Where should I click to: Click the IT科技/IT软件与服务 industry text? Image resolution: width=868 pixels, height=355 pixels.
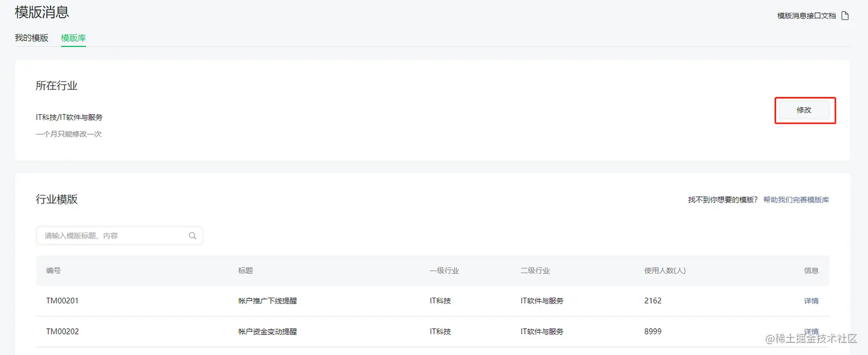[69, 117]
